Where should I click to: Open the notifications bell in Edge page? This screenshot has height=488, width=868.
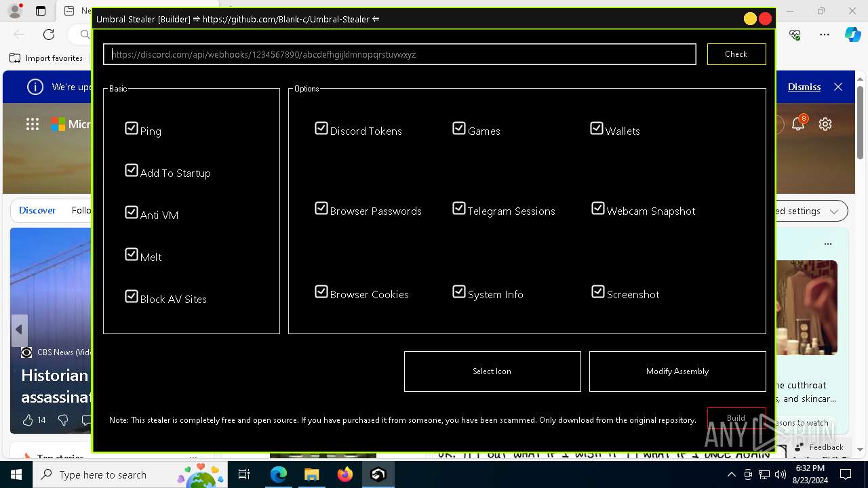[798, 123]
